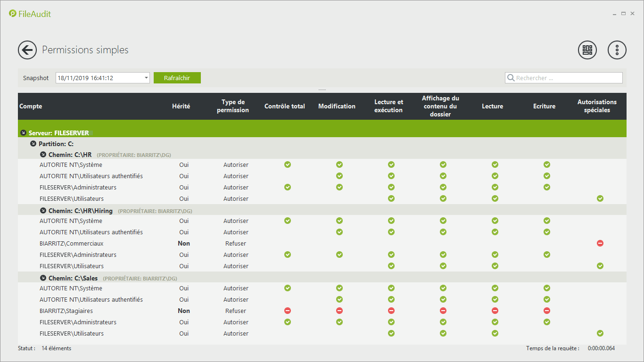Select the BIARRITZ\Stagiaires row
This screenshot has width=644, height=362.
tap(66, 311)
